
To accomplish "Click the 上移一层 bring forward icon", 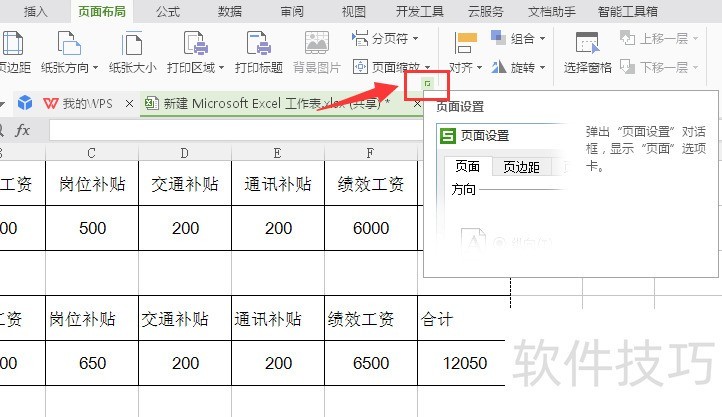I will tap(628, 38).
